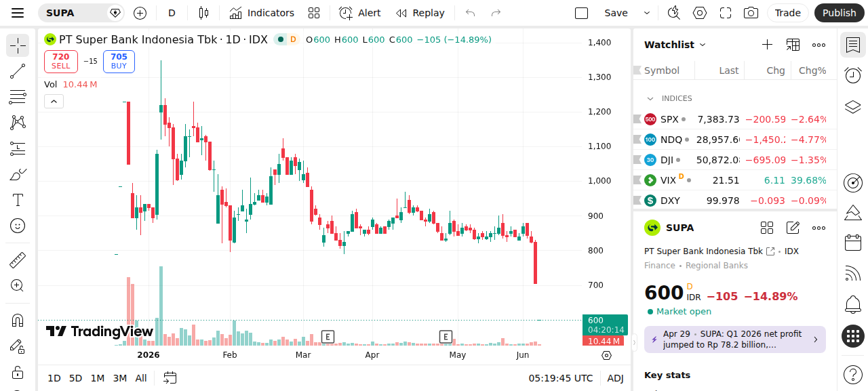Open indicator templates grid icon
Viewport: 868px width, 391px height.
314,13
